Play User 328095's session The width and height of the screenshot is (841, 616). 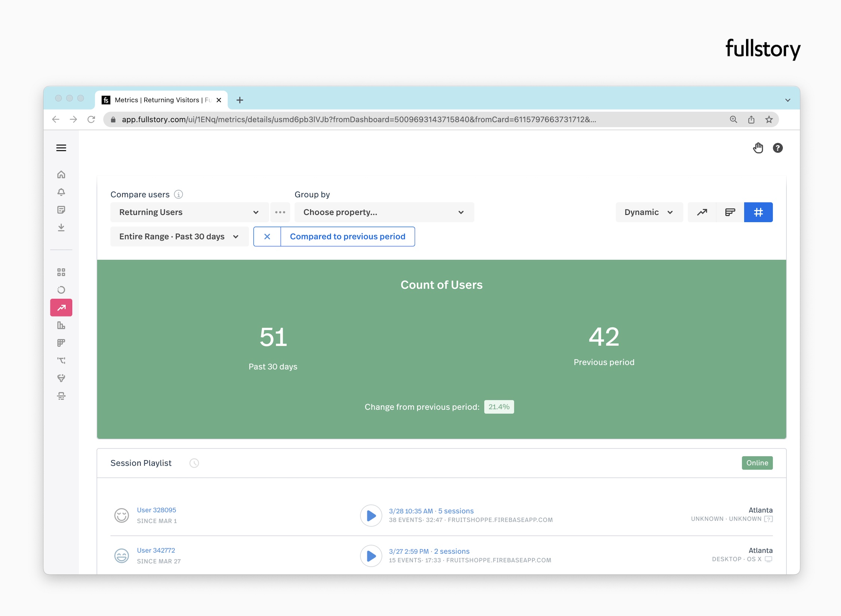(x=371, y=516)
